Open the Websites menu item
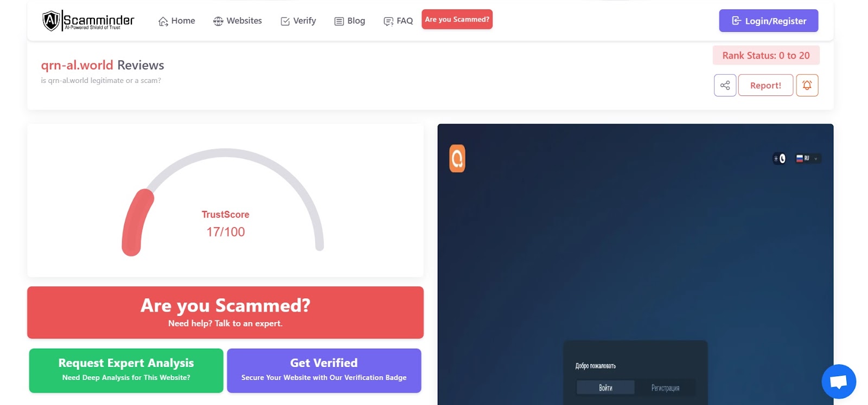Screen dimensions: 868x405 coord(237,21)
